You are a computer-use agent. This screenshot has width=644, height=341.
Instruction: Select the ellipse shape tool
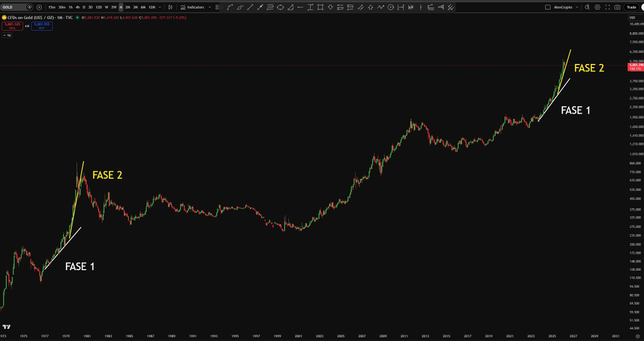point(281,8)
